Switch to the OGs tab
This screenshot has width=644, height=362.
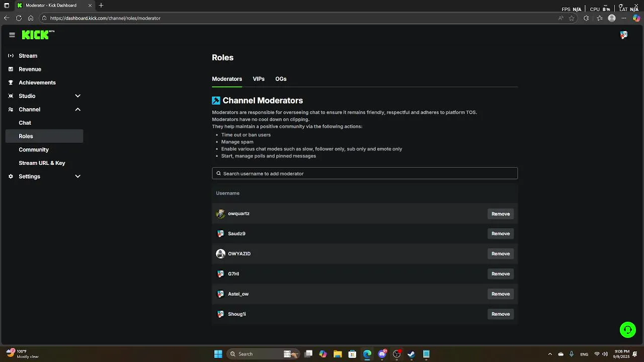pos(281,79)
